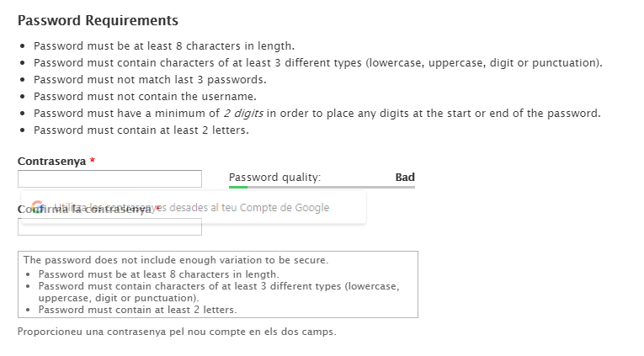Click the top-list "at least 2 letters" requirement
The width and height of the screenshot is (644, 356).
coord(141,130)
